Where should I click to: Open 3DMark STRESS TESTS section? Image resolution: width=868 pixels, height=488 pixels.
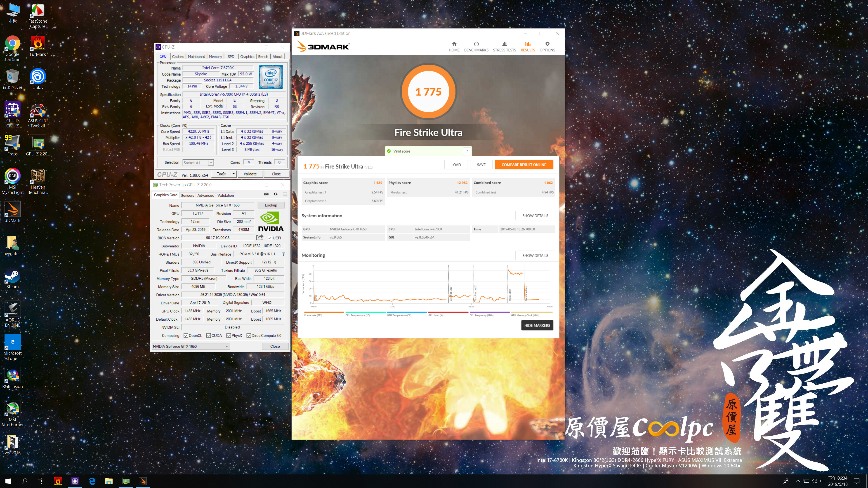pos(504,47)
